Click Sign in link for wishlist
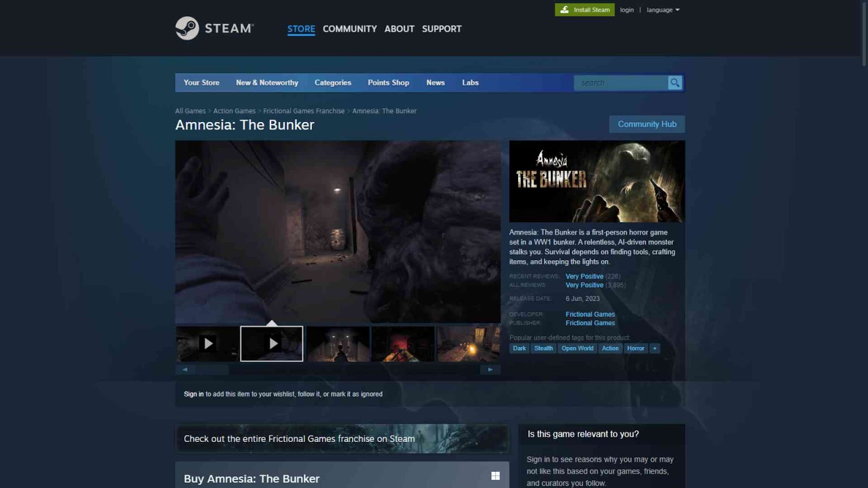The image size is (868, 488). tap(194, 394)
